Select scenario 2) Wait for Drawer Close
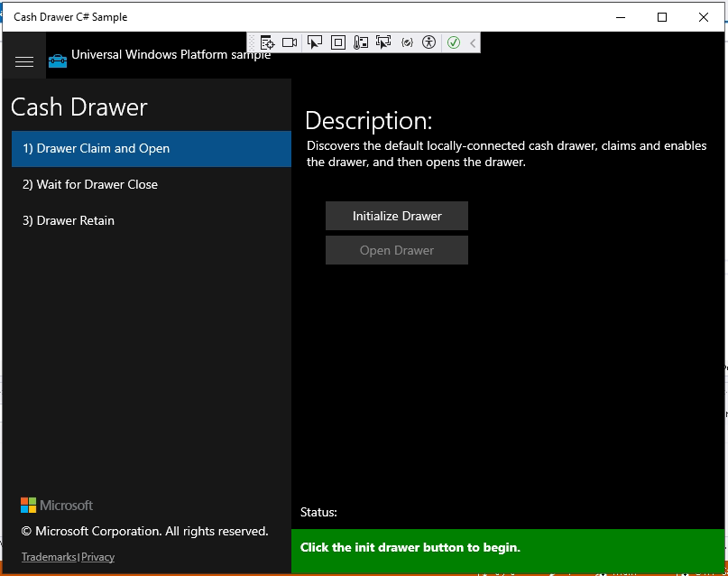Screen dimensions: 728x576 click(x=152, y=184)
